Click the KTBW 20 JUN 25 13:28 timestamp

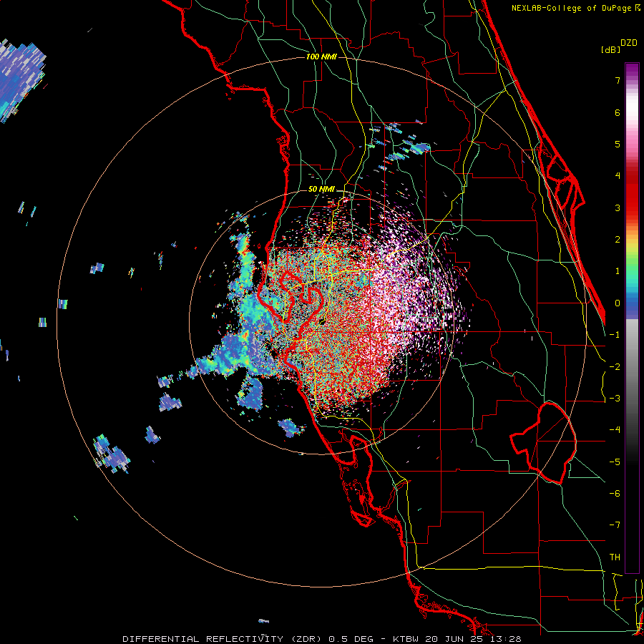pyautogui.click(x=457, y=639)
